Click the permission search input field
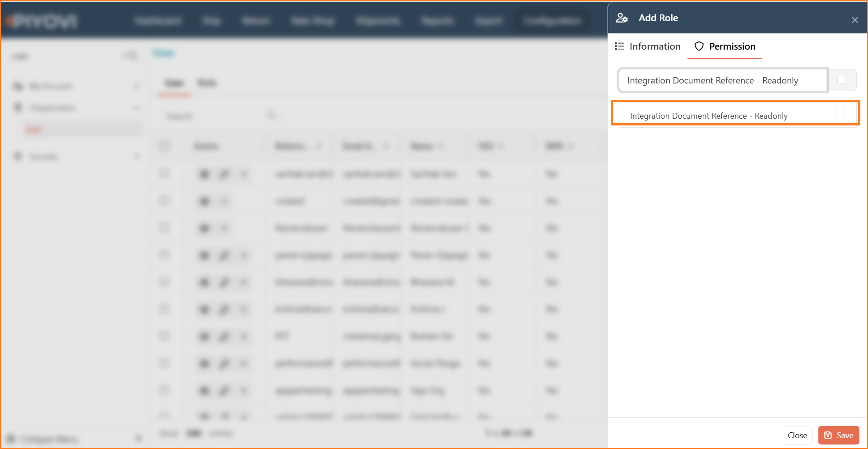 click(723, 80)
